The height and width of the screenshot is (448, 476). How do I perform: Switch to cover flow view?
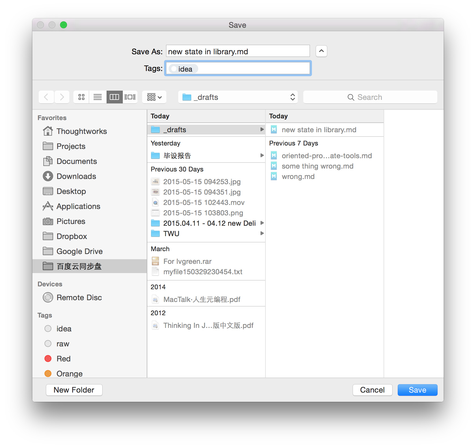tap(130, 97)
